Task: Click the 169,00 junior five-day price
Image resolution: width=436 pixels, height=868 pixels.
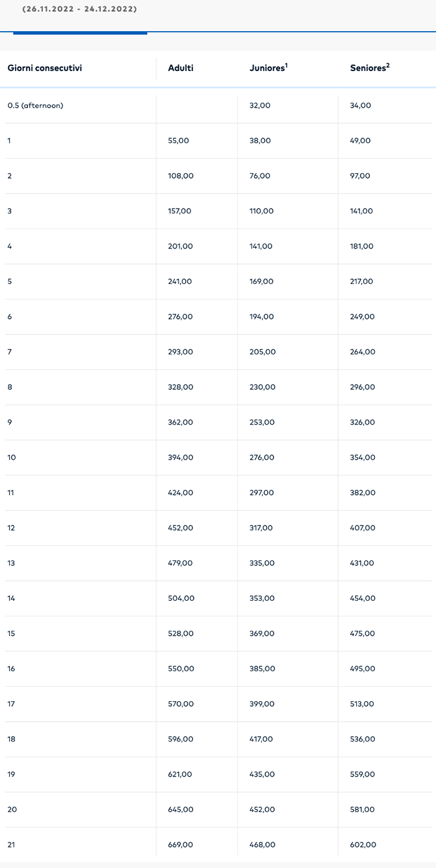Action: [x=261, y=281]
